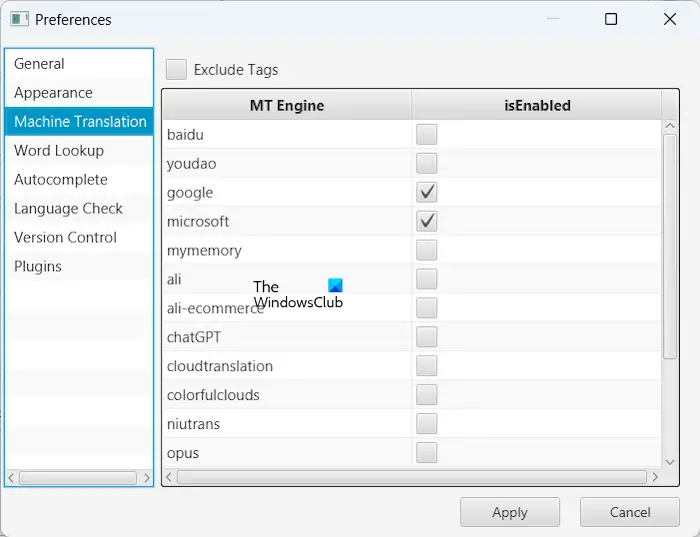This screenshot has height=537, width=700.
Task: Open Version Control preferences
Action: (79, 237)
